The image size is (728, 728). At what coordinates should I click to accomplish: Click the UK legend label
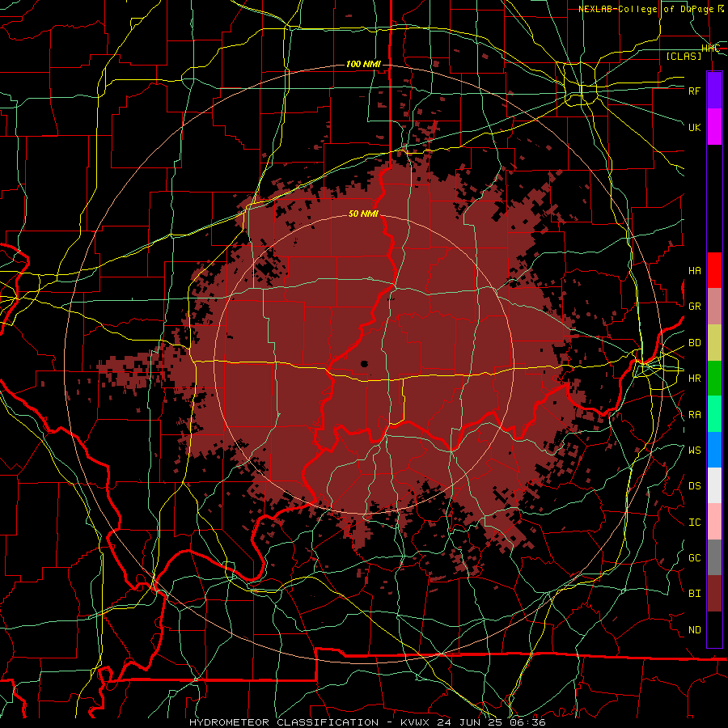[x=694, y=127]
